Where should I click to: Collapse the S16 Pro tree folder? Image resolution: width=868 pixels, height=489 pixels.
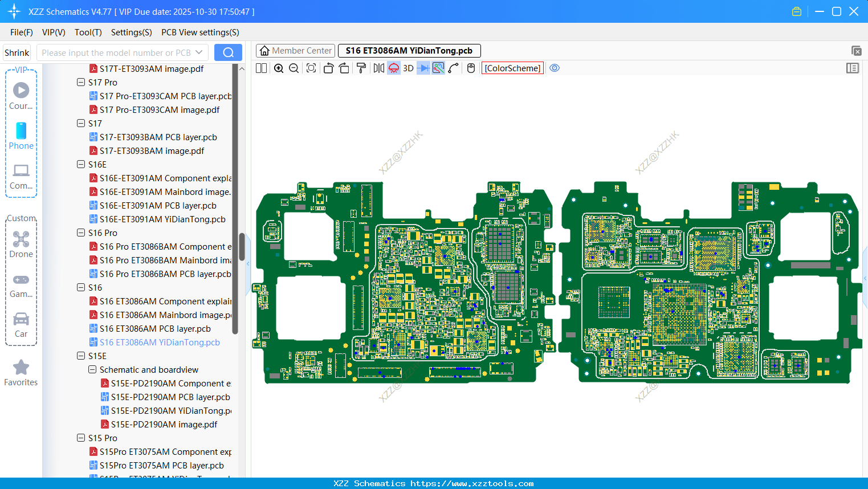(x=81, y=233)
